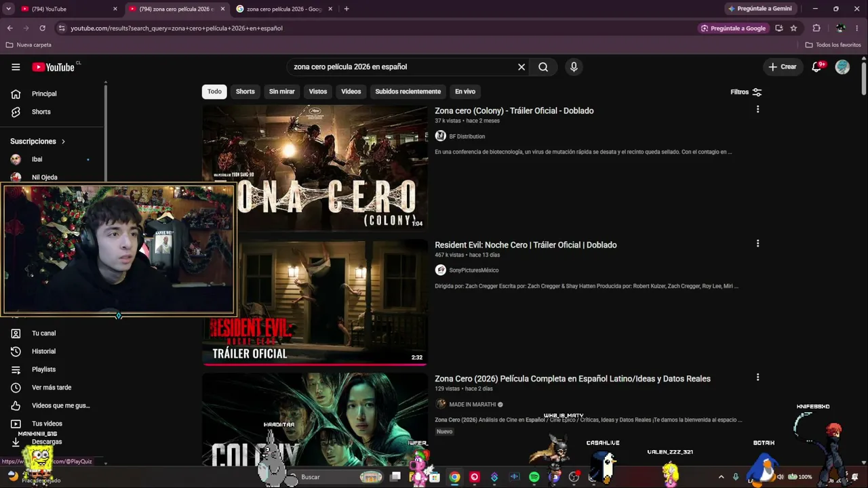Viewport: 868px width, 488px height.
Task: Select the Todo filter chip
Action: coord(214,91)
